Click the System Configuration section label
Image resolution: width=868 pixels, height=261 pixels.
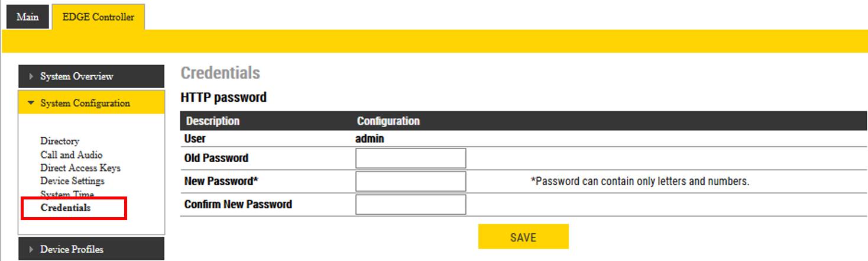(x=85, y=103)
